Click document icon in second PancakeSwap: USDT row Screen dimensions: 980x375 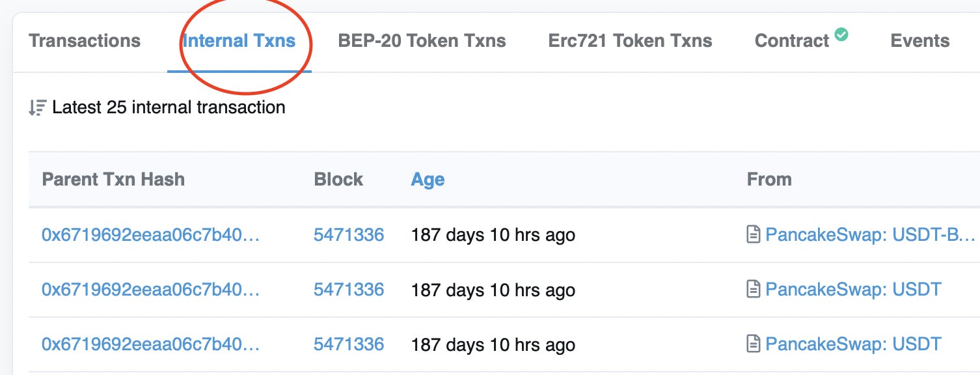pyautogui.click(x=754, y=289)
